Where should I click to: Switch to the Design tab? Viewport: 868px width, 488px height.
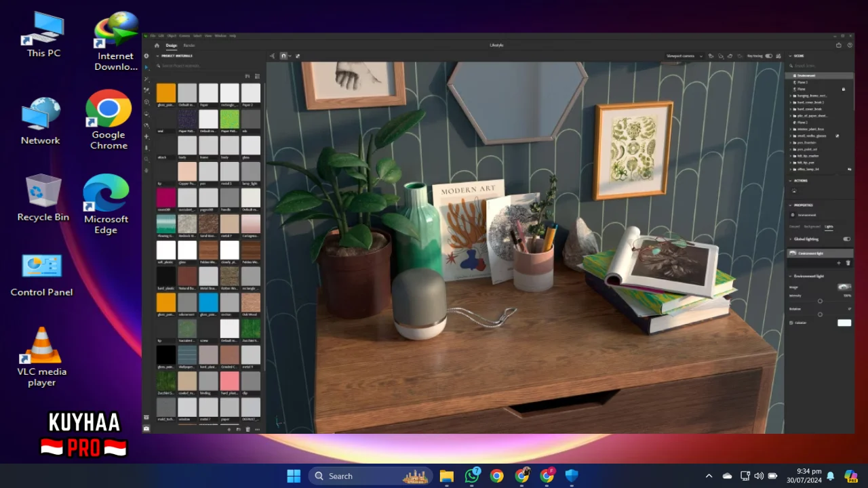[x=172, y=45]
